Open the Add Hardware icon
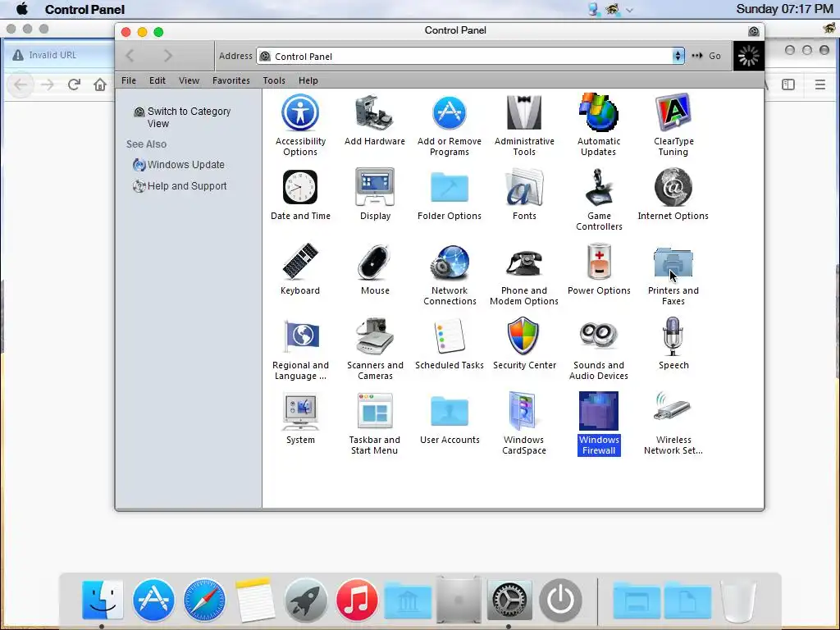Viewport: 840px width, 630px height. coord(374,112)
